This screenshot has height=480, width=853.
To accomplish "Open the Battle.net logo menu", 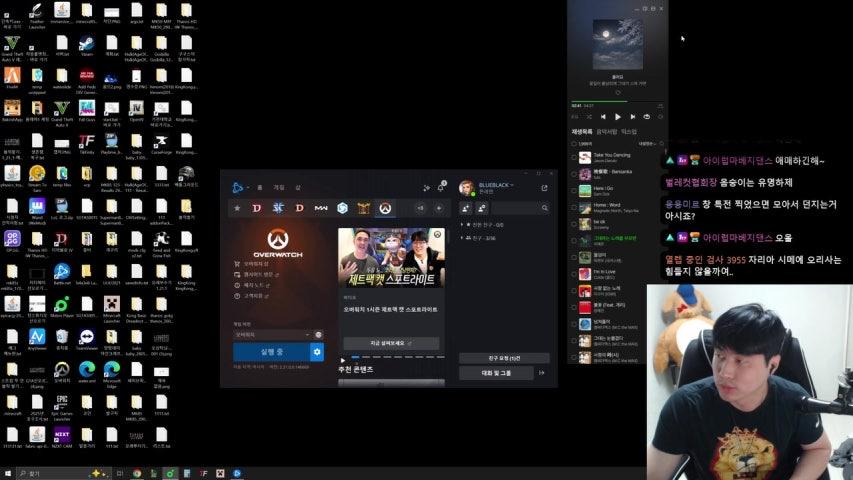I will pyautogui.click(x=238, y=187).
